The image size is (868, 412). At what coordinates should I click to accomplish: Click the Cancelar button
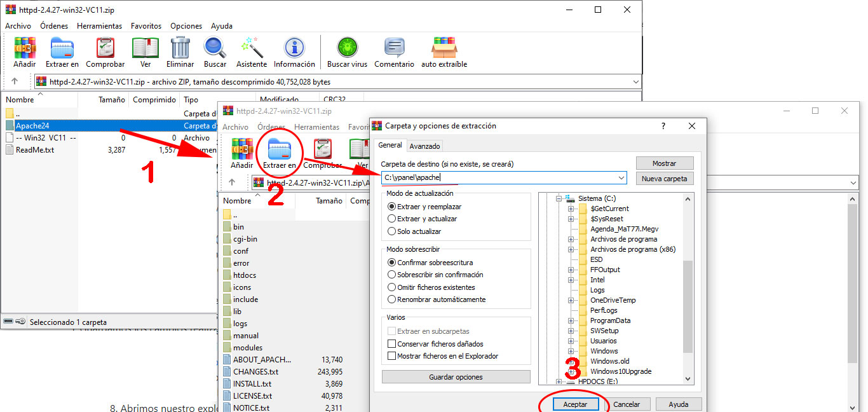pos(627,404)
